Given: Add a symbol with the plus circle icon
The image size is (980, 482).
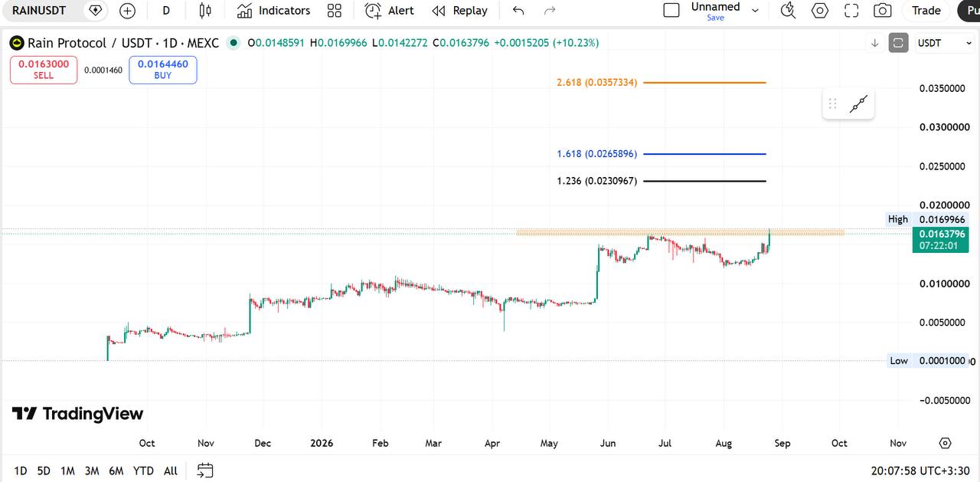Looking at the screenshot, I should tap(127, 11).
